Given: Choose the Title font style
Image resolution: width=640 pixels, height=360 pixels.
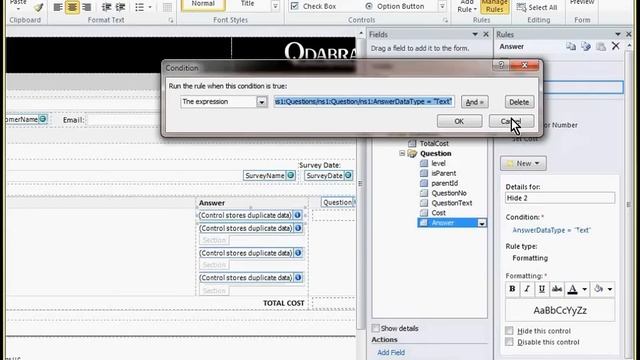Looking at the screenshot, I should click(x=247, y=4).
